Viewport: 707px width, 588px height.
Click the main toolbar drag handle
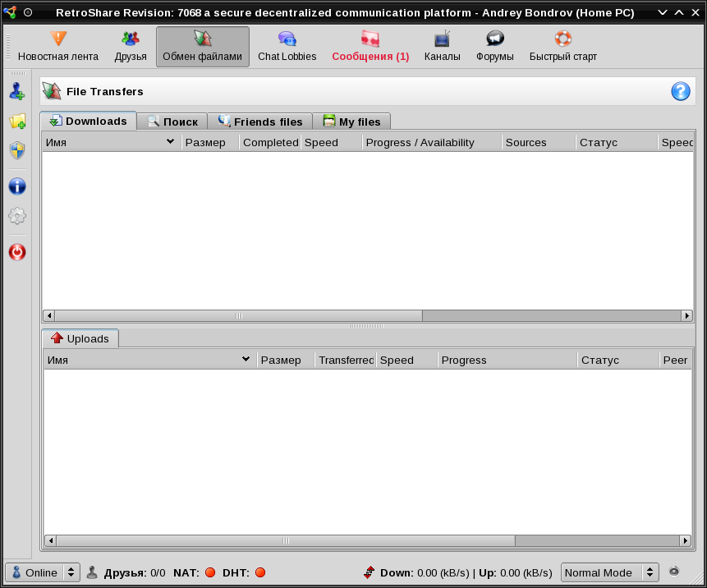8,47
